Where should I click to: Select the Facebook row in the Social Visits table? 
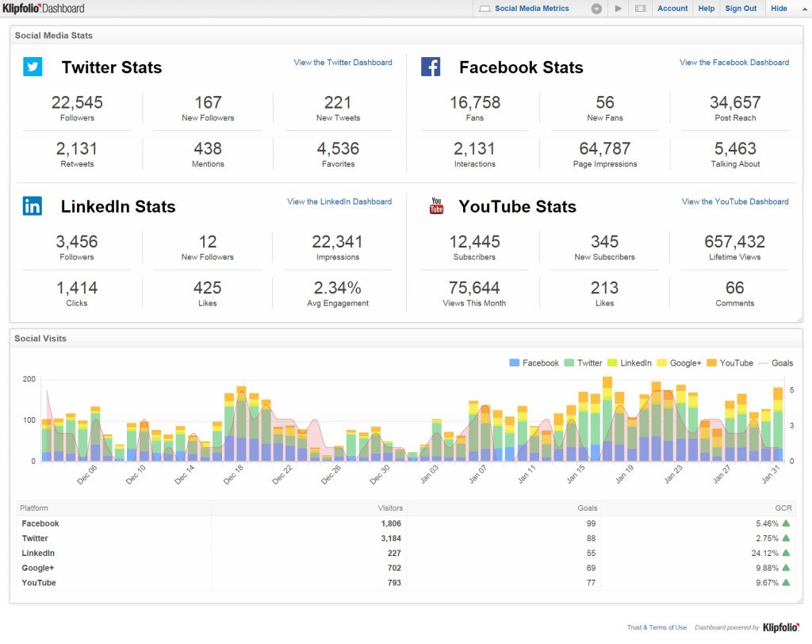click(40, 523)
